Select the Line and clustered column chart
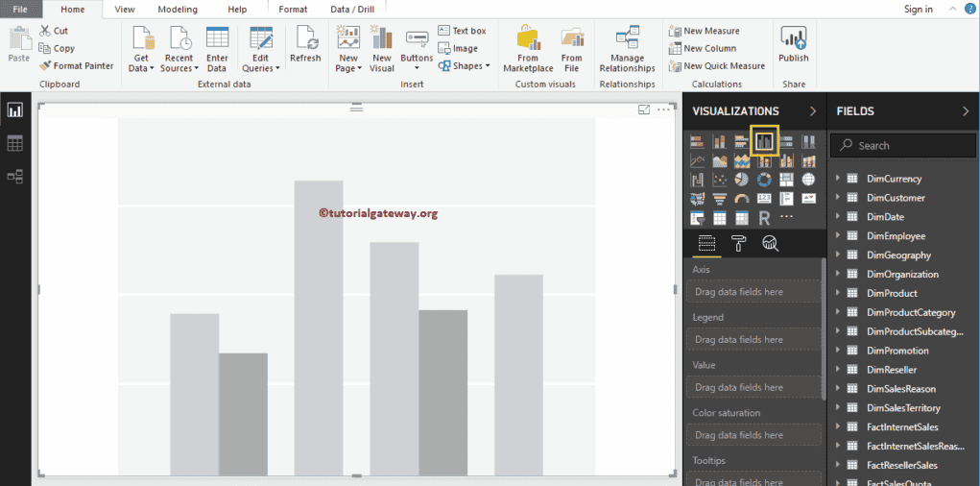Image resolution: width=980 pixels, height=486 pixels. 786,160
